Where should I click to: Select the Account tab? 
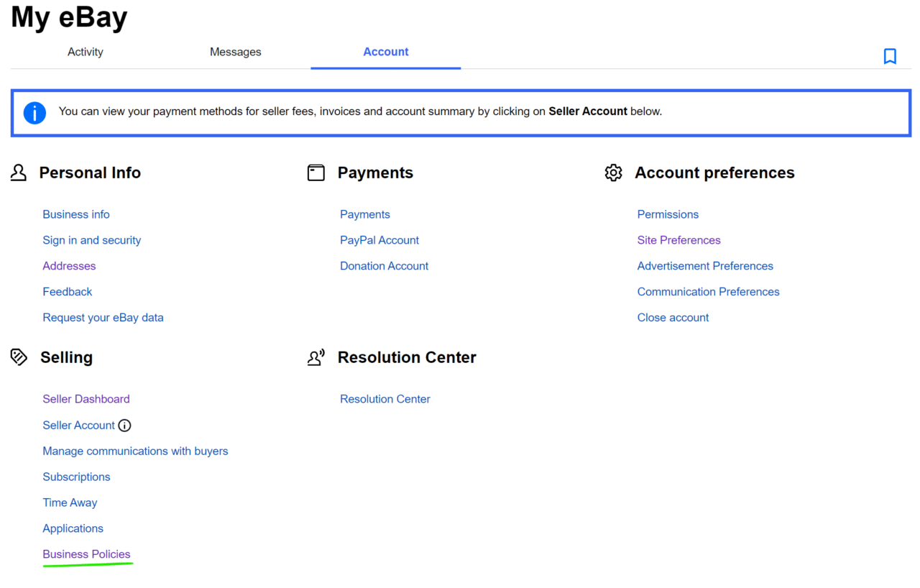click(385, 51)
